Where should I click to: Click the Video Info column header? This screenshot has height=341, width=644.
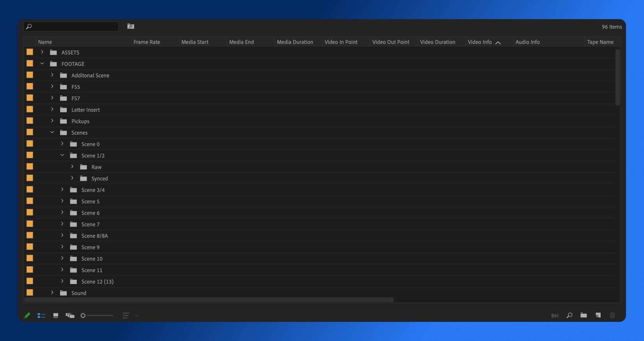click(x=480, y=42)
